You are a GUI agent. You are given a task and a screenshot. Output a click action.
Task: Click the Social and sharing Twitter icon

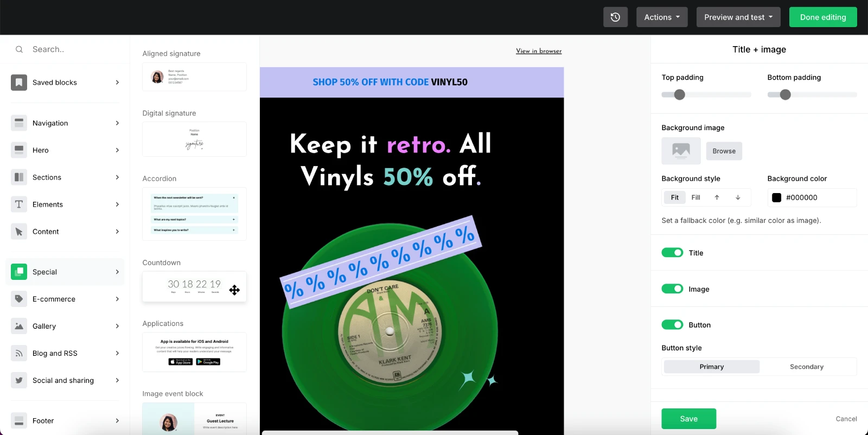pos(19,380)
